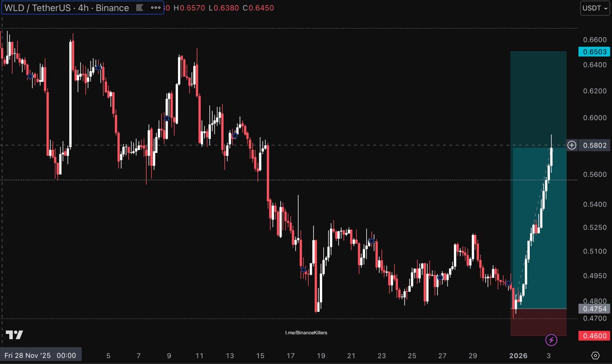612x364 pixels.
Task: Click the t.me/BinanceKillers watermark text
Action: click(x=306, y=332)
